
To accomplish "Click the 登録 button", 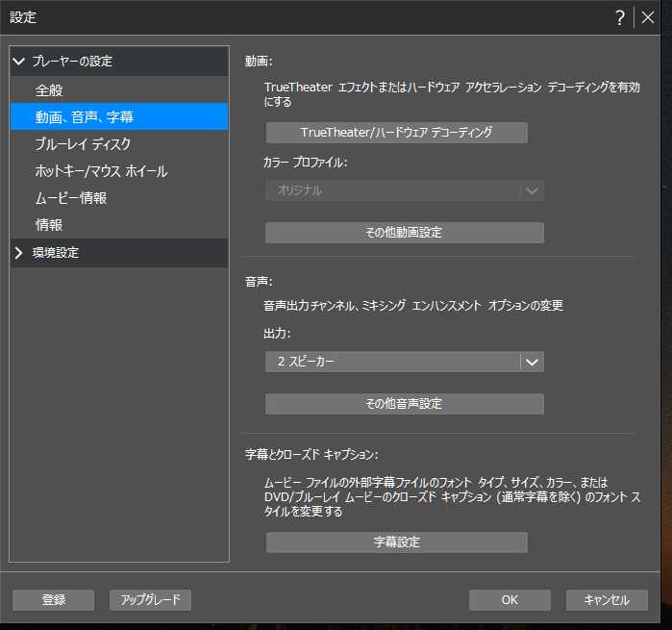I will [x=53, y=599].
